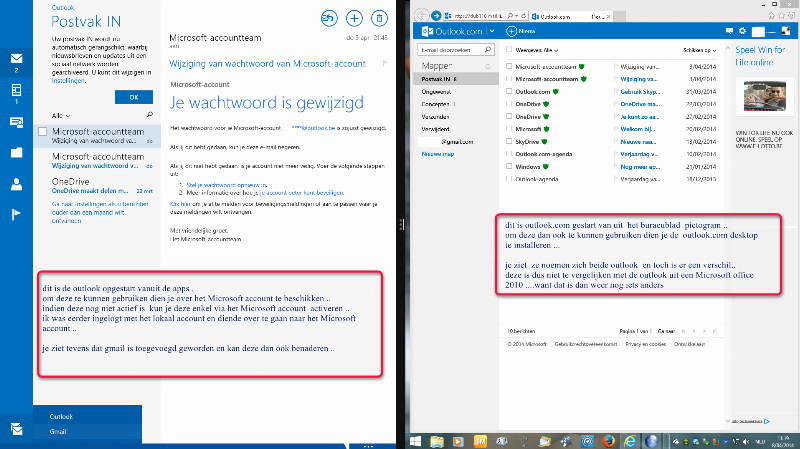Switch to the Gmail account in the Mail app
This screenshot has height=449, width=800.
[87, 431]
